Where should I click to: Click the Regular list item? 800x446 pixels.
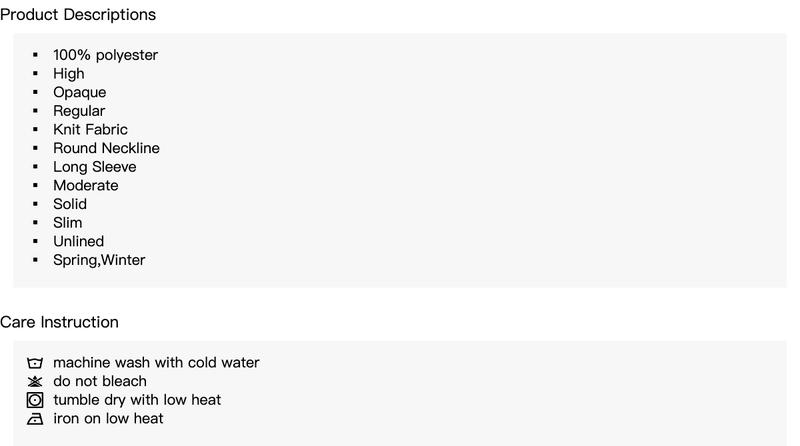(x=79, y=111)
